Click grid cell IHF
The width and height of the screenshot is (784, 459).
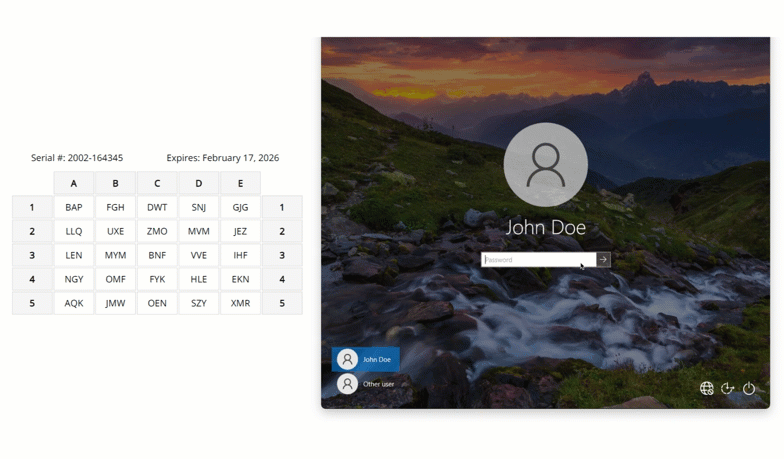(x=240, y=256)
